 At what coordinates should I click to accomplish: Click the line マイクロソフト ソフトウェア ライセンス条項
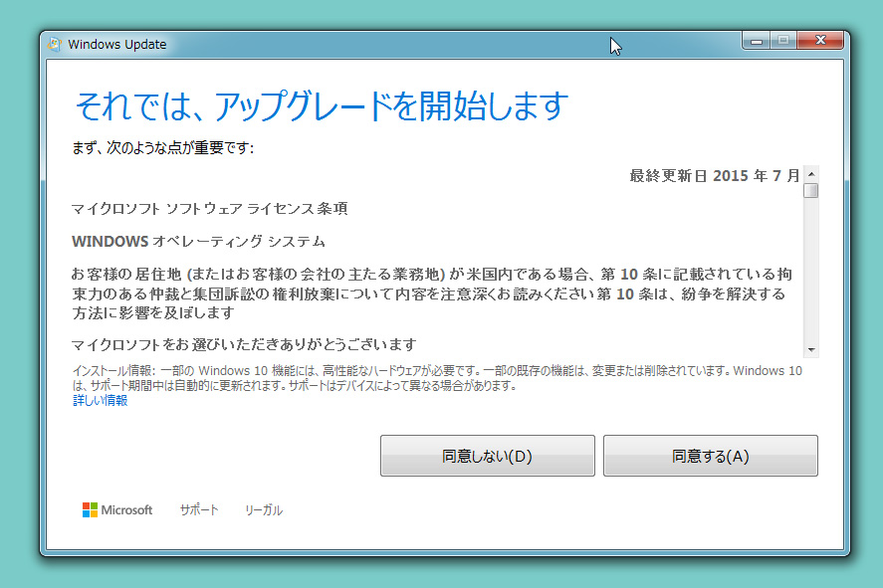point(209,209)
